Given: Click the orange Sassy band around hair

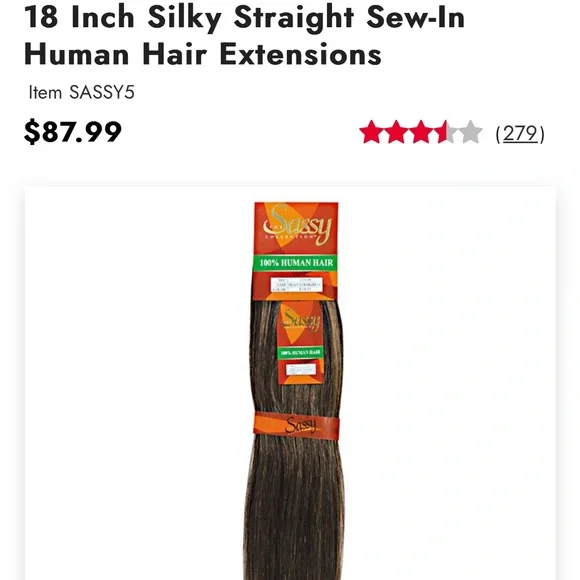Looking at the screenshot, I should [x=296, y=426].
